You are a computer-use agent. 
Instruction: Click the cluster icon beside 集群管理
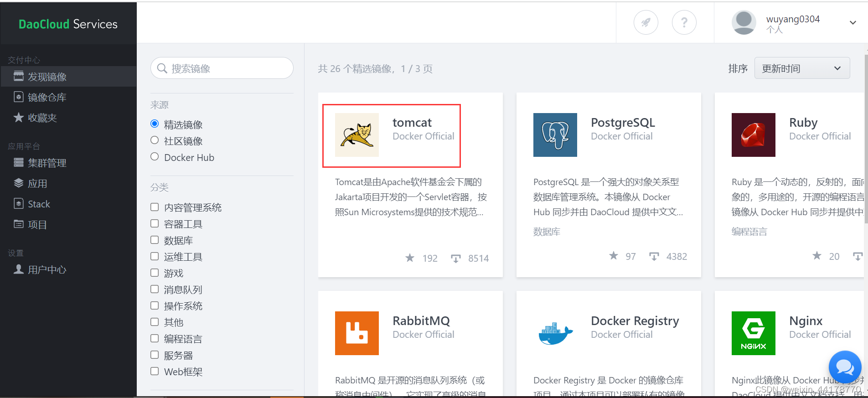19,162
